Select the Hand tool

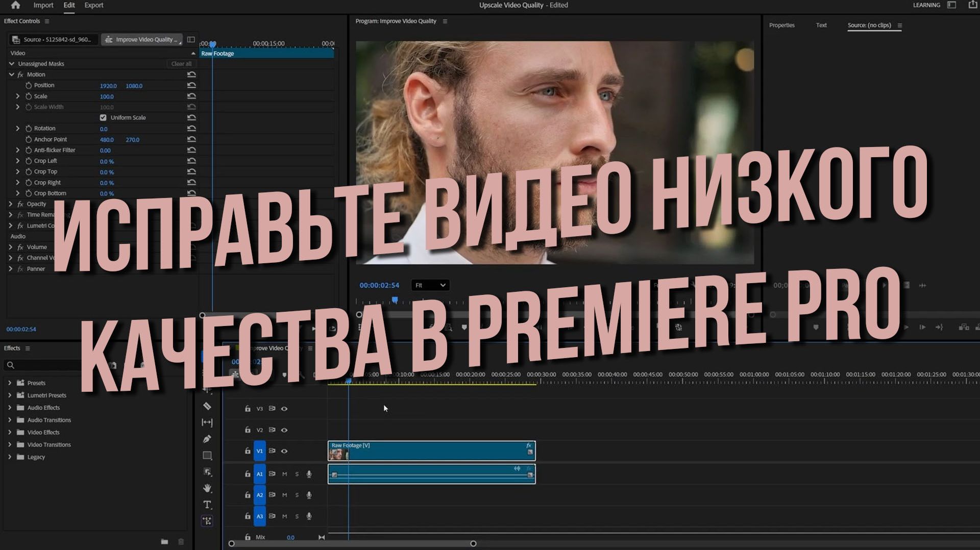[207, 488]
